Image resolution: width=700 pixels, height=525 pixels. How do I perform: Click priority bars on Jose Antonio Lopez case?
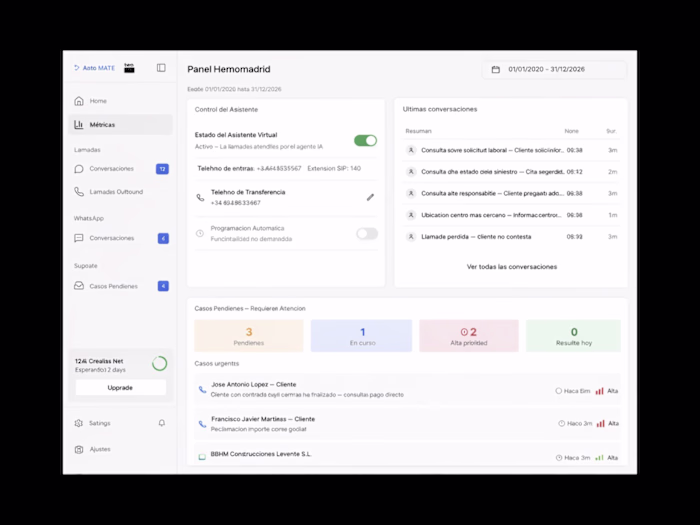coord(600,391)
